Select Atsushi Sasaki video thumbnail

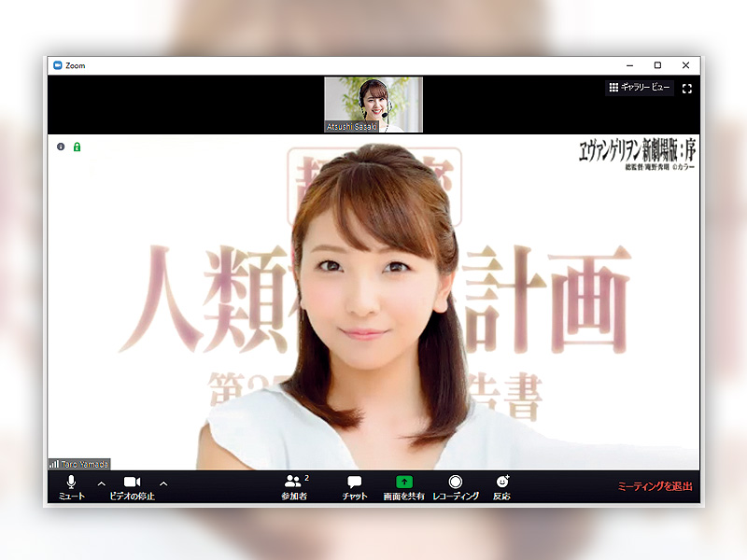click(373, 105)
